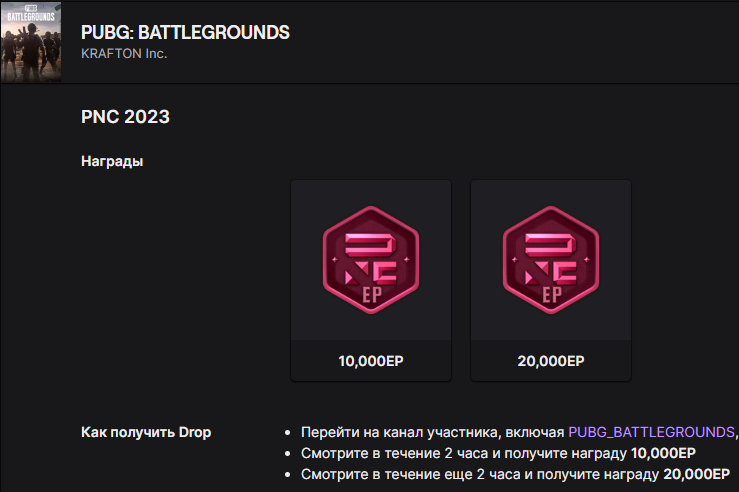
Task: Click the second pink PNC EP badge icon
Action: (551, 260)
